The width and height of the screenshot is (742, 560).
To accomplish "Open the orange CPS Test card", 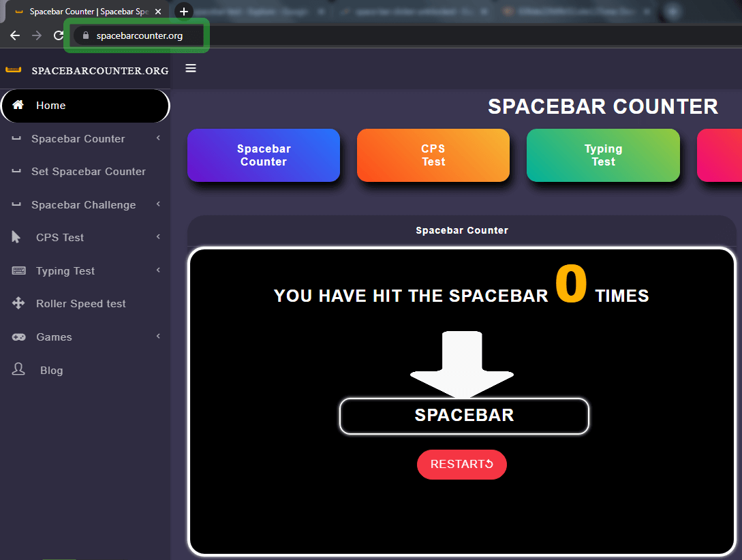I will click(433, 155).
